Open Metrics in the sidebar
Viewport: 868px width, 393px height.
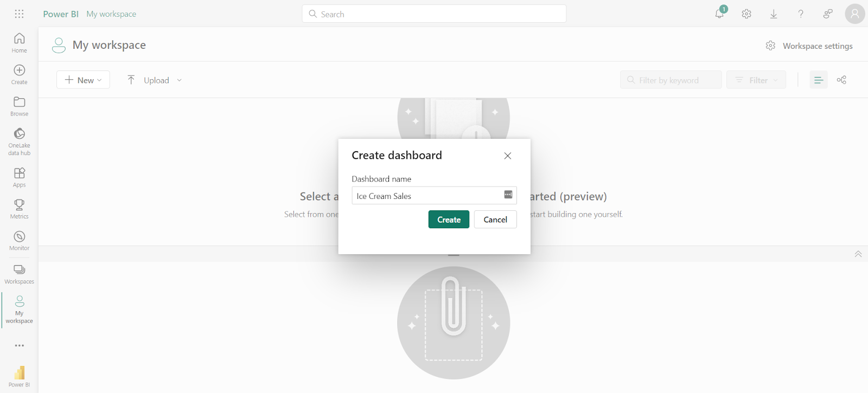(x=19, y=209)
